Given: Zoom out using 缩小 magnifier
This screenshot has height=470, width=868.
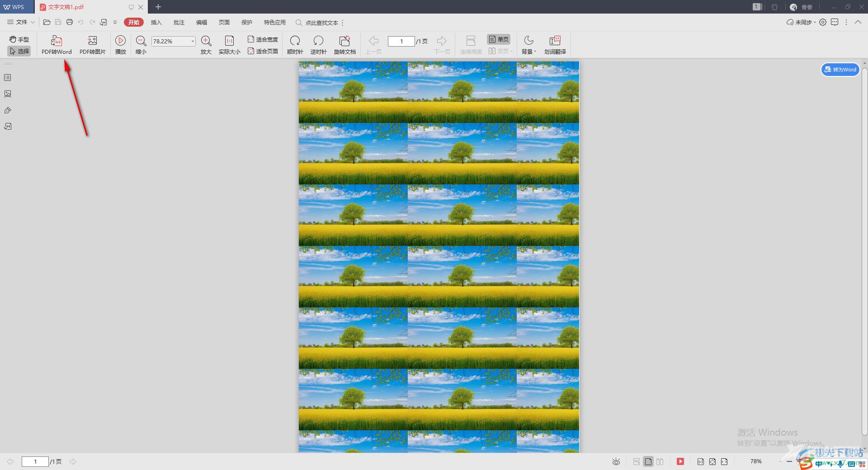Looking at the screenshot, I should click(x=141, y=45).
